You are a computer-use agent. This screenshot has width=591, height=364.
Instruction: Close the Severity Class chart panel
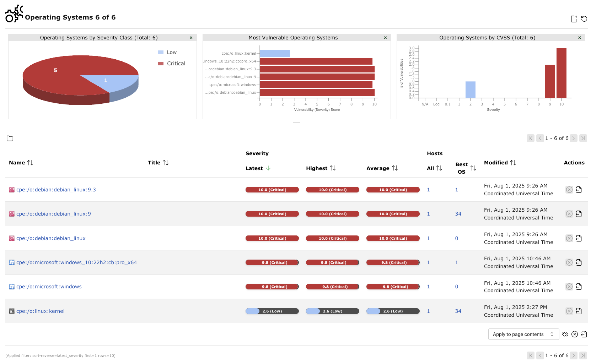point(191,38)
